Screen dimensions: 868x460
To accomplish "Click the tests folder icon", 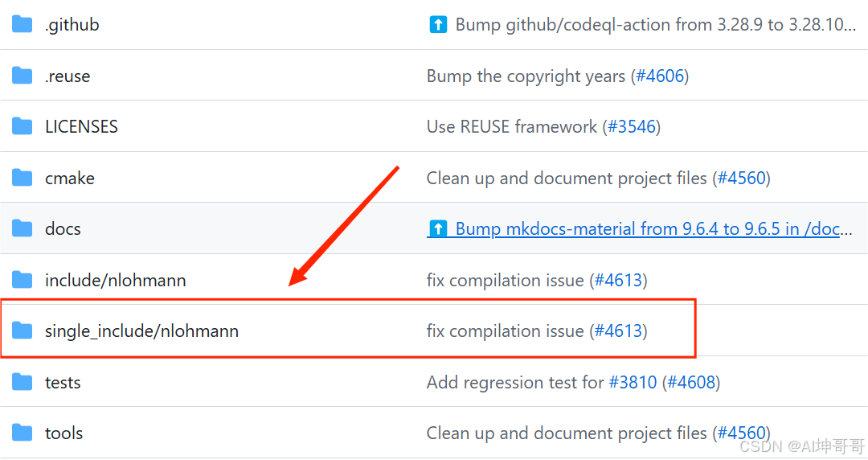I will [23, 382].
